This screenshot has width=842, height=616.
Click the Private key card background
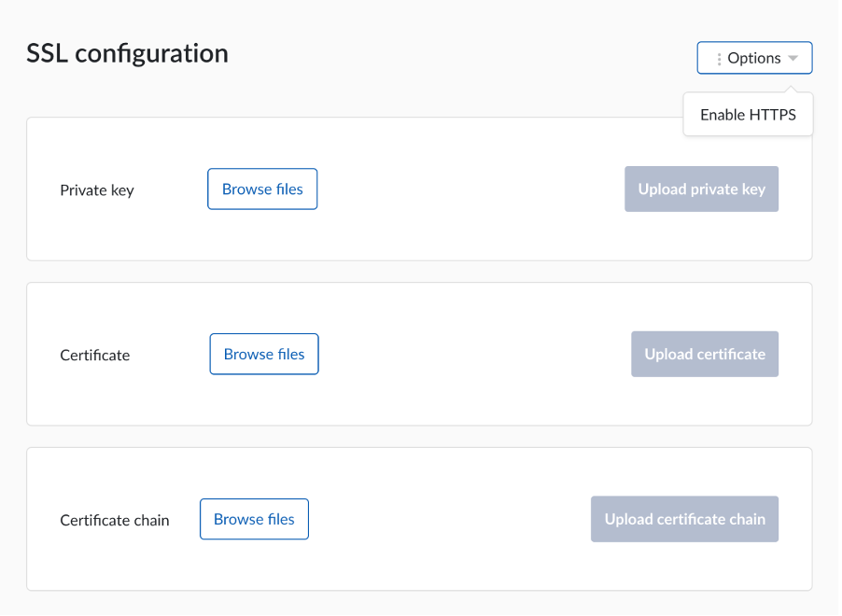click(467, 233)
